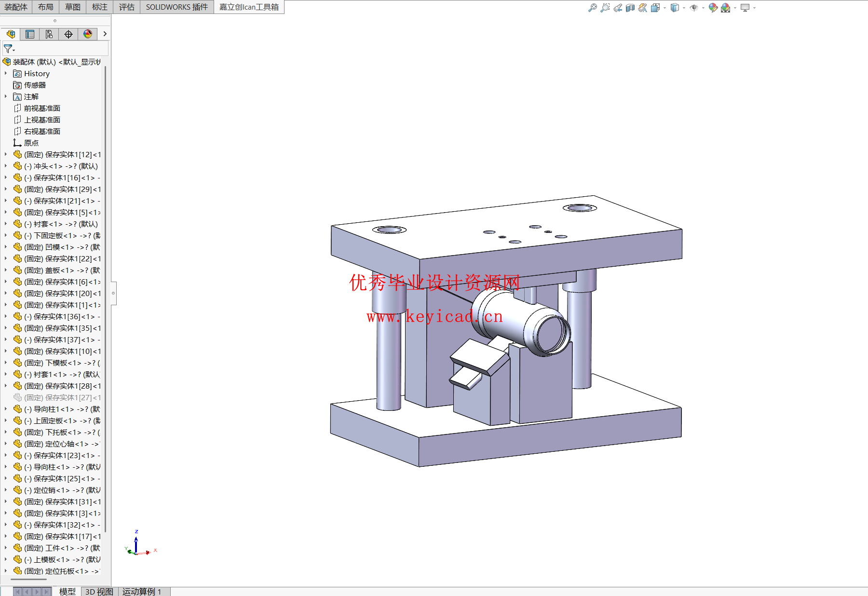Select the 衬套<1> component
Image resolution: width=868 pixels, height=596 pixels.
point(61,224)
